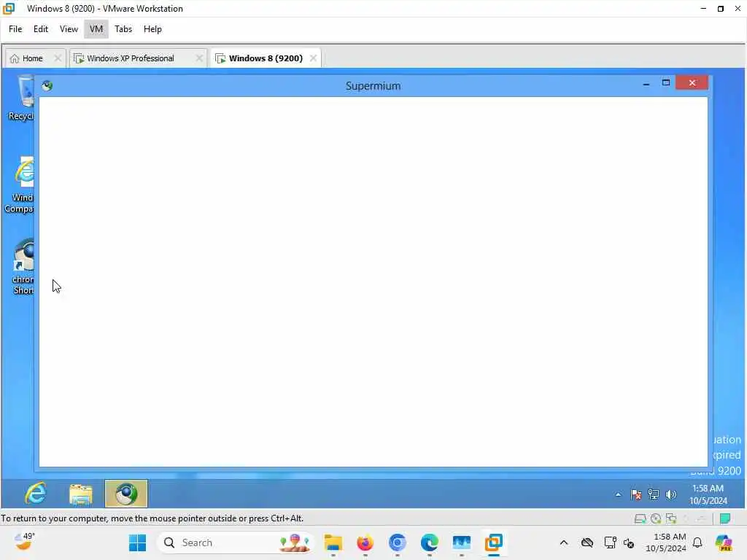Show hidden icons in guest tray
The image size is (747, 560).
[x=618, y=495]
